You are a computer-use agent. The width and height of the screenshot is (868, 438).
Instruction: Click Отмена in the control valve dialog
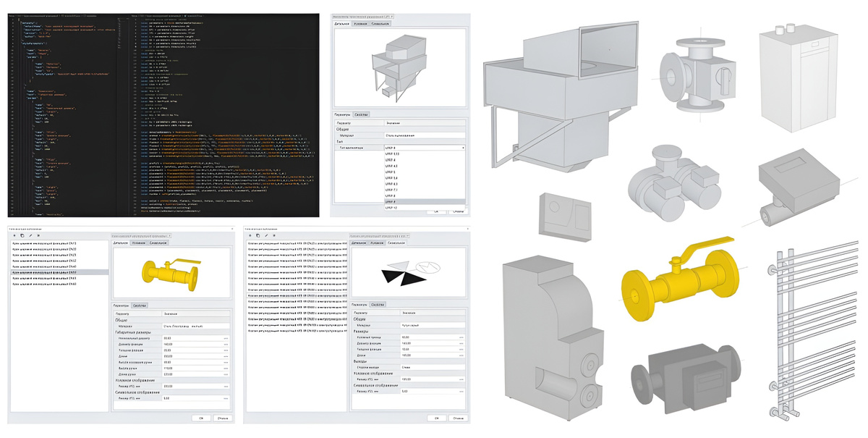click(458, 418)
